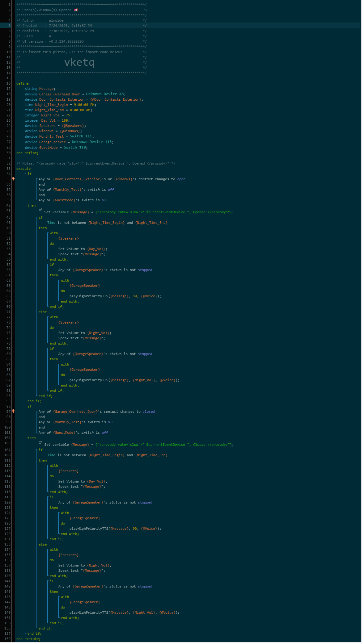This screenshot has height=644, width=364.
Task: Click the device Windows definition line
Action: 53,131
